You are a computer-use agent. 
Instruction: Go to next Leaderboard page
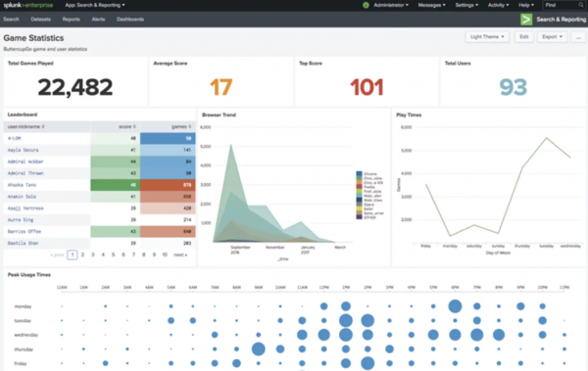coord(180,255)
